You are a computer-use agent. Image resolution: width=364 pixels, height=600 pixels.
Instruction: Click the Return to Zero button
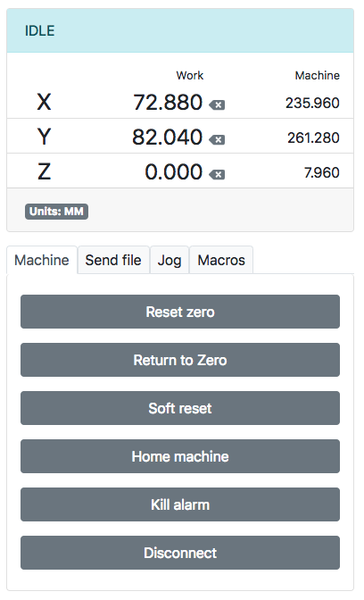pos(180,360)
